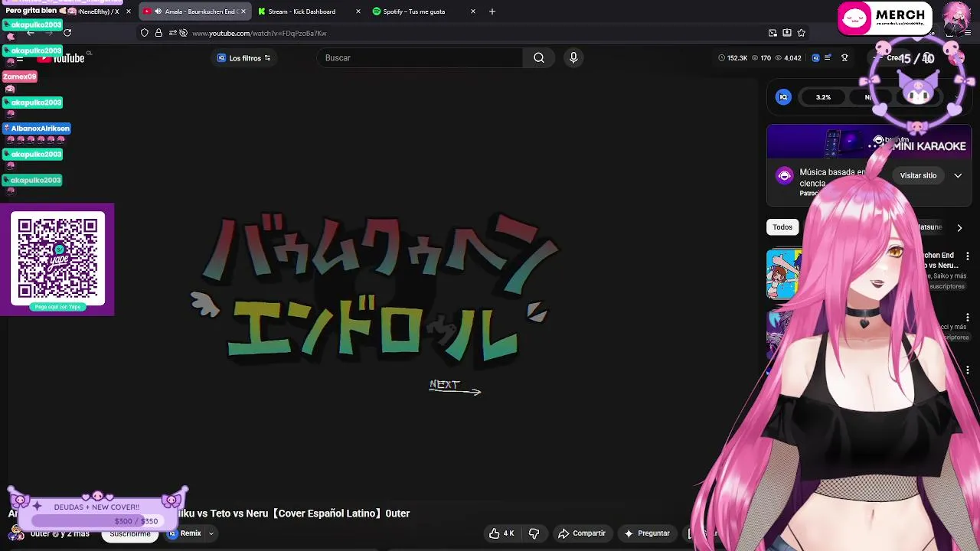The image size is (980, 551).
Task: Click the address bar padlock icon
Action: pos(158,33)
